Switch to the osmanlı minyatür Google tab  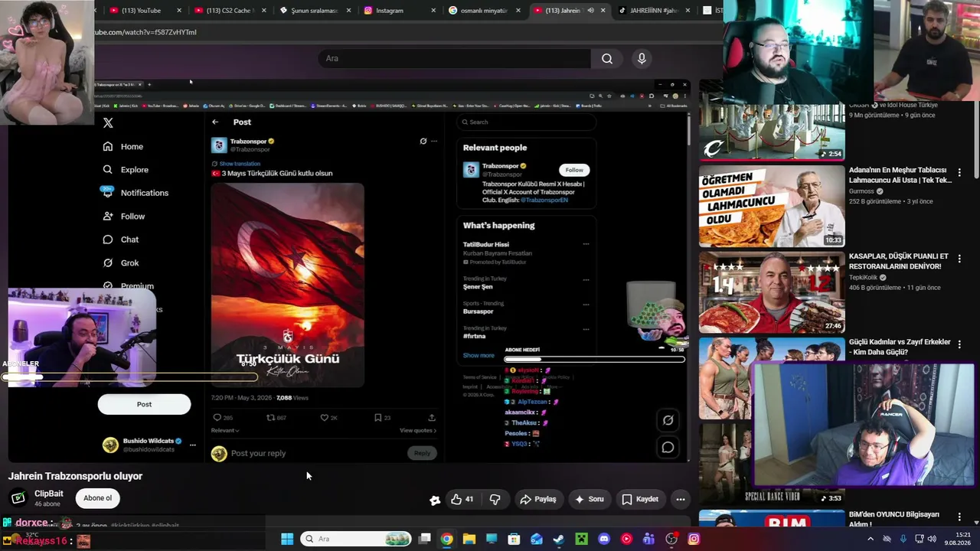point(484,11)
